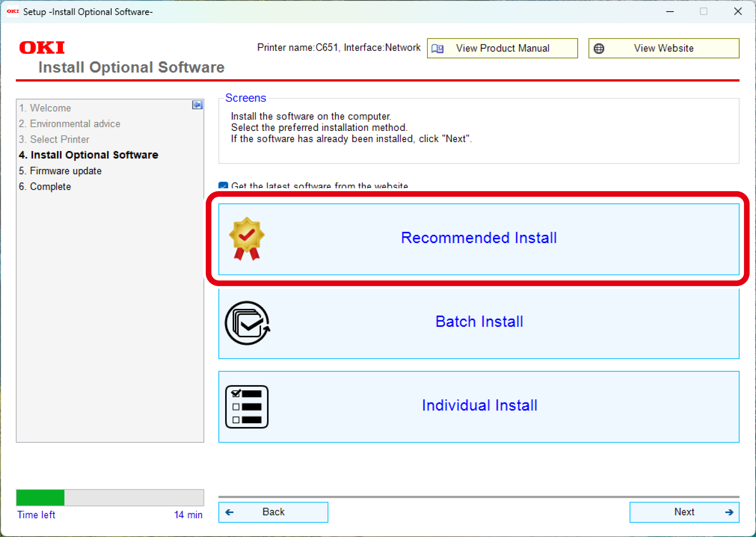Screen dimensions: 756x537
Task: Click the OKI logo in the header
Action: pyautogui.click(x=42, y=48)
